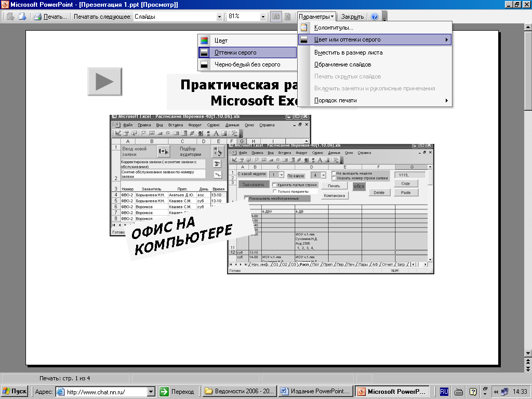The height and width of the screenshot is (399, 532).
Task: Expand Порядок печати submenu
Action: tap(375, 100)
